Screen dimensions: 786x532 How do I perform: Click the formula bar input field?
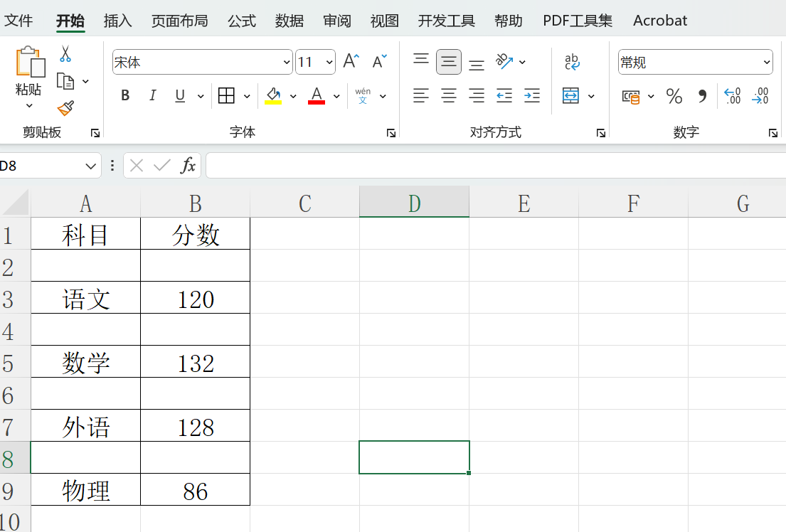coord(496,166)
